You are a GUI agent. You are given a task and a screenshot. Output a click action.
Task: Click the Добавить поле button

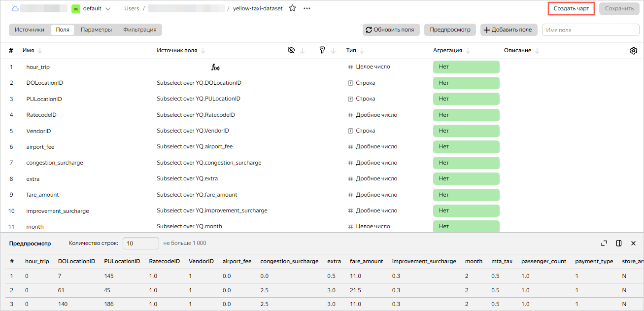(508, 30)
